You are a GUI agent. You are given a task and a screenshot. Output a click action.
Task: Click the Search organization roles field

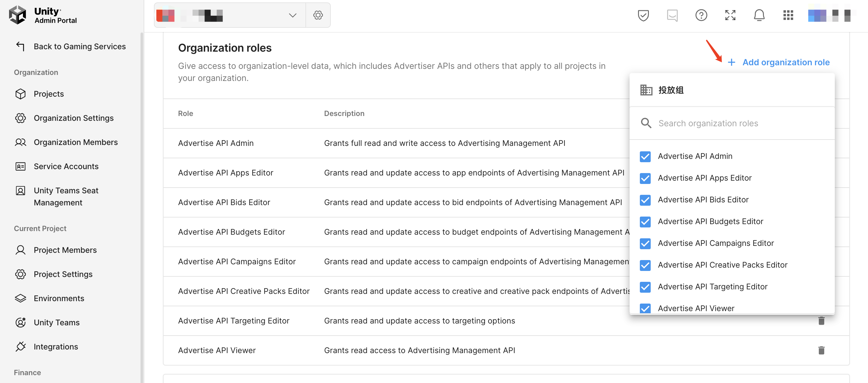tap(732, 124)
